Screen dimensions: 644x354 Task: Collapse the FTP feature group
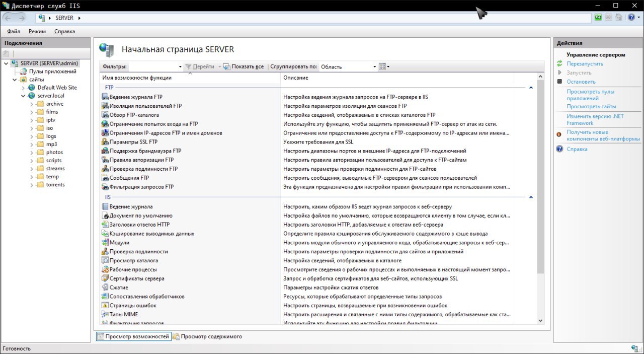tap(531, 88)
